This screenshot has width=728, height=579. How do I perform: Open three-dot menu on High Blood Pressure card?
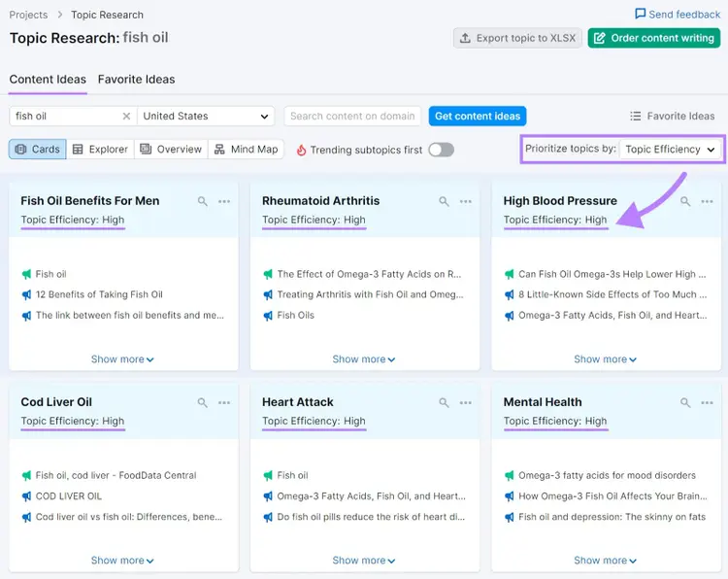707,201
